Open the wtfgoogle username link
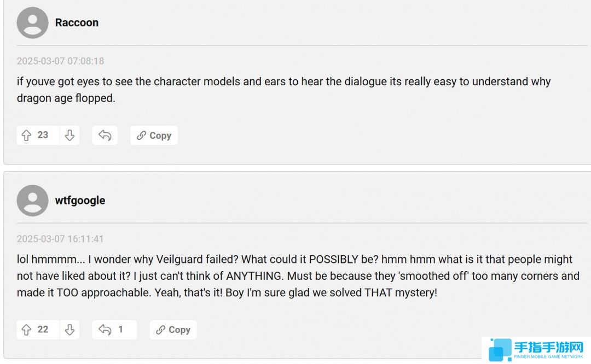Viewport: 591px width, 364px height. click(80, 200)
